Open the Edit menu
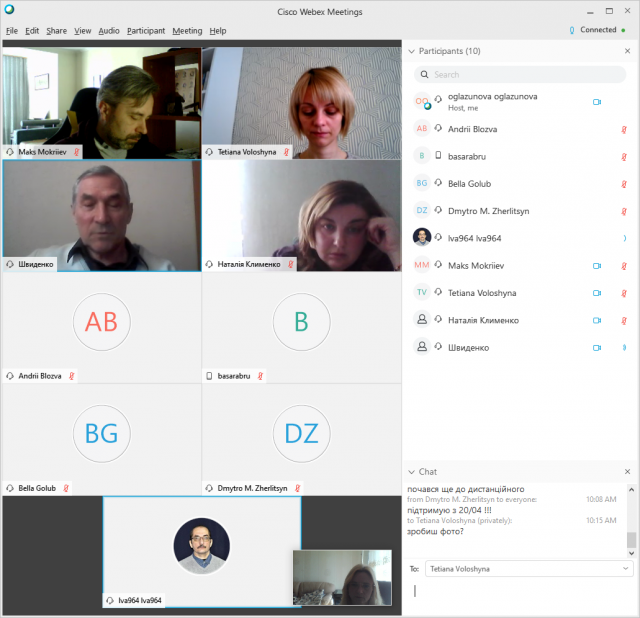640x618 pixels. (x=32, y=31)
